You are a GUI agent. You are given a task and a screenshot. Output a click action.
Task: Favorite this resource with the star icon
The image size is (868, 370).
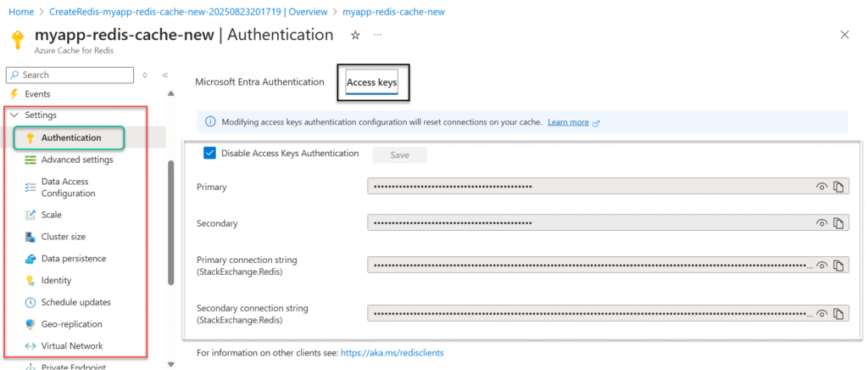(x=356, y=35)
